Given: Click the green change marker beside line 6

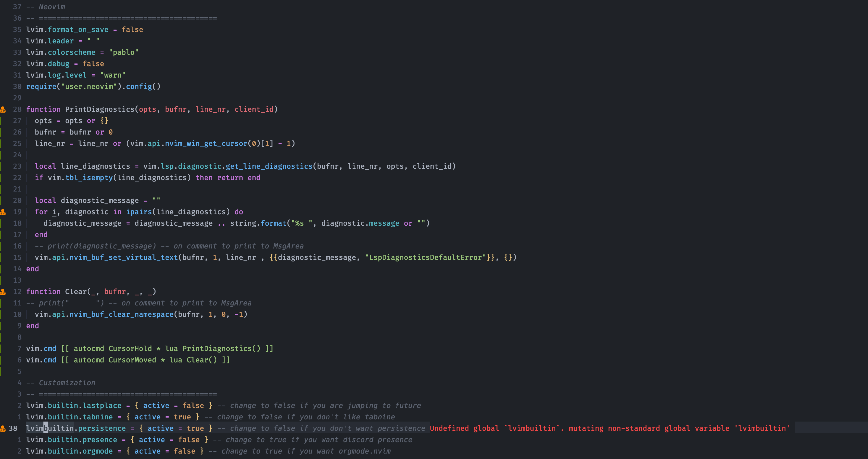Looking at the screenshot, I should 1,360.
